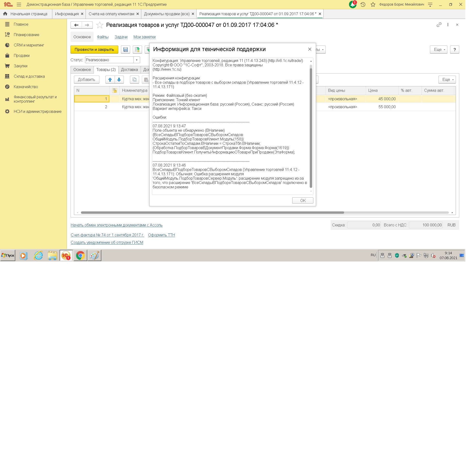
Task: Click OK in support dialog
Action: click(x=303, y=201)
